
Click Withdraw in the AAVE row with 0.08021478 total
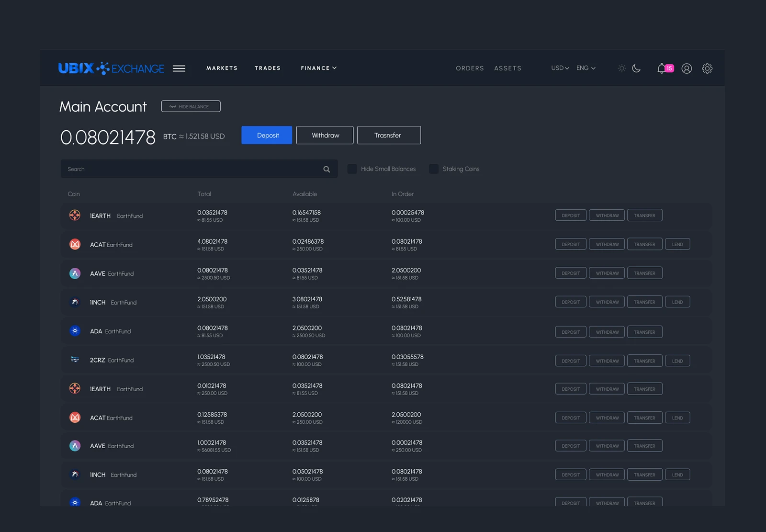(607, 273)
